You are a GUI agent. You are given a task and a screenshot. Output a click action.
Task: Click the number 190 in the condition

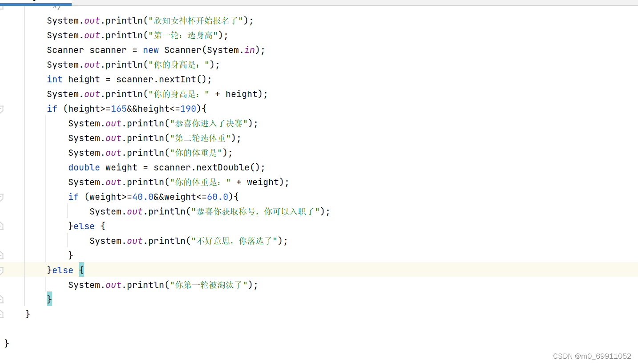188,109
